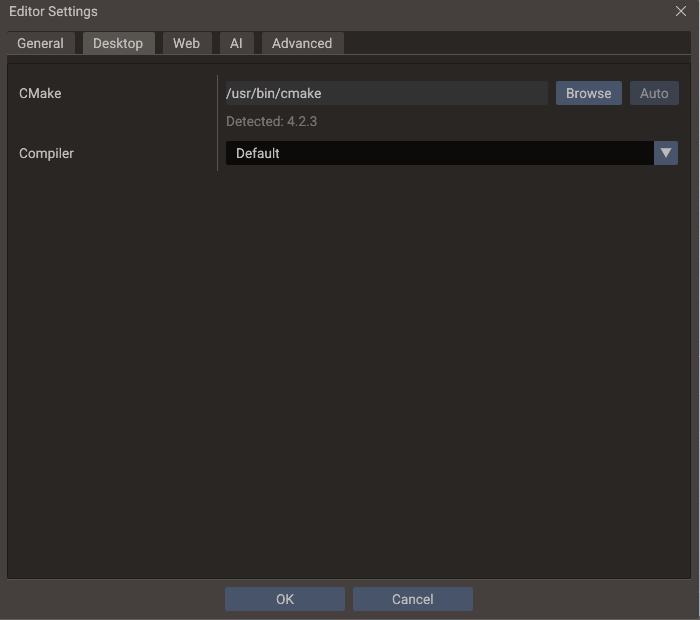
Task: Open the Compiler dropdown showing Default
Action: click(x=452, y=153)
